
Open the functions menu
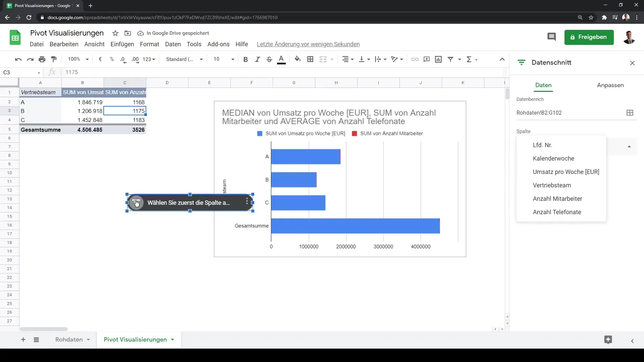coord(472,59)
